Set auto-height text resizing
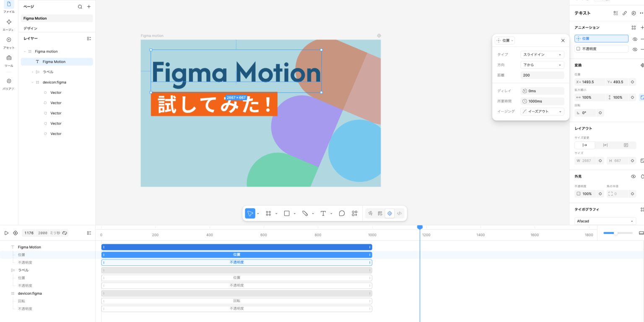Image resolution: width=644 pixels, height=322 pixels. coord(605,145)
